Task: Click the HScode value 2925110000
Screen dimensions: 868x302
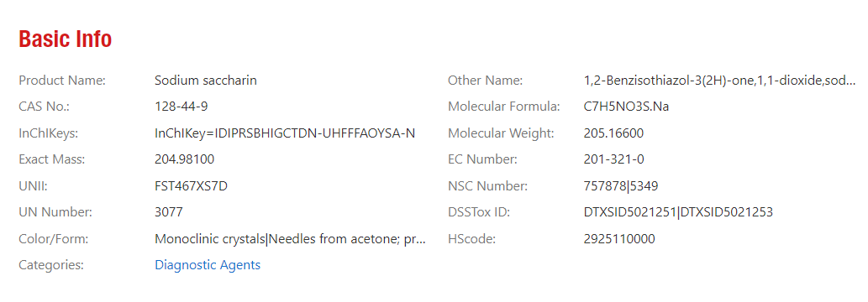Action: pyautogui.click(x=619, y=239)
